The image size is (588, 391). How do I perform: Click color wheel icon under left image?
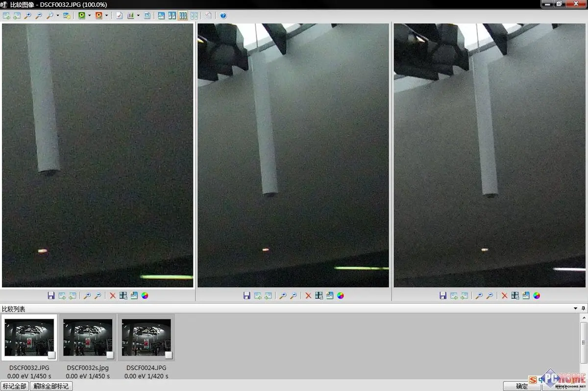coord(145,295)
